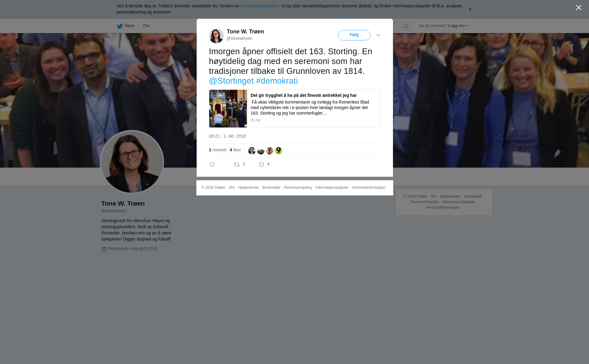
Task: Click the green liker avatar
Action: coord(279,151)
